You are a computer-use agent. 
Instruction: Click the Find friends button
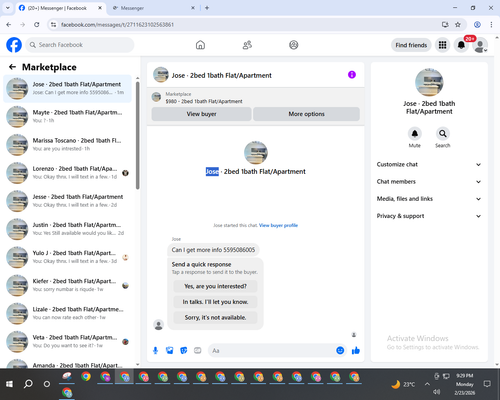[411, 45]
